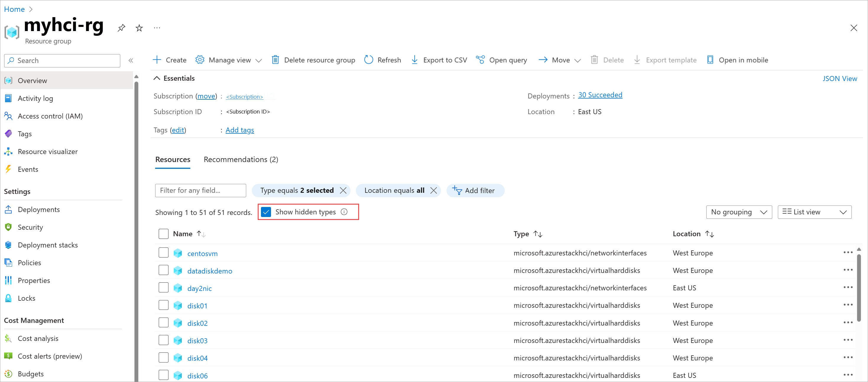Open the JSON View link
Viewport: 868px width, 382px height.
(840, 79)
